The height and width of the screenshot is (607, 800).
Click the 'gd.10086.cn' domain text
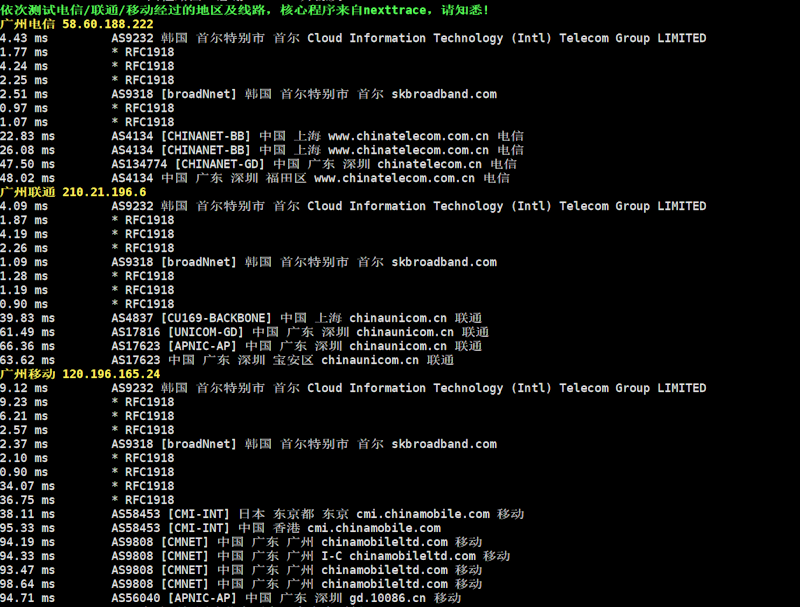click(x=388, y=598)
